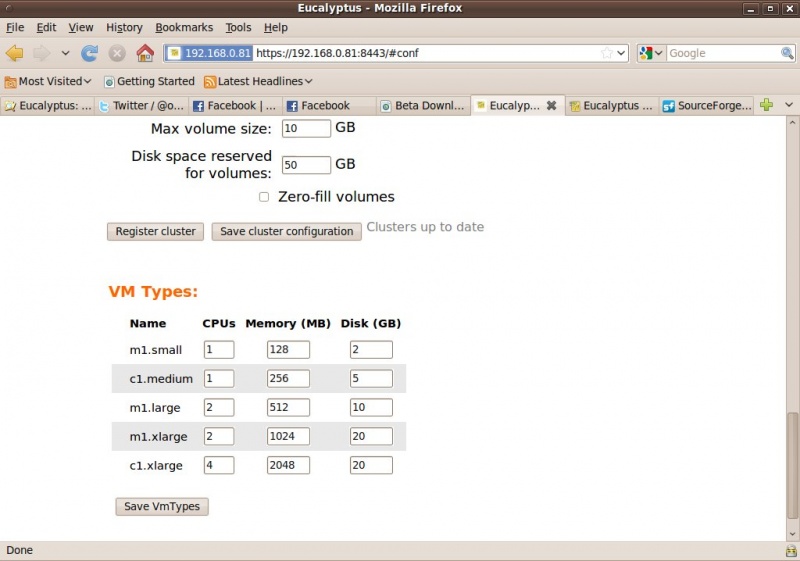Expand the Latest Headlines feed dropdown
Image resolution: width=800 pixels, height=561 pixels.
point(258,81)
